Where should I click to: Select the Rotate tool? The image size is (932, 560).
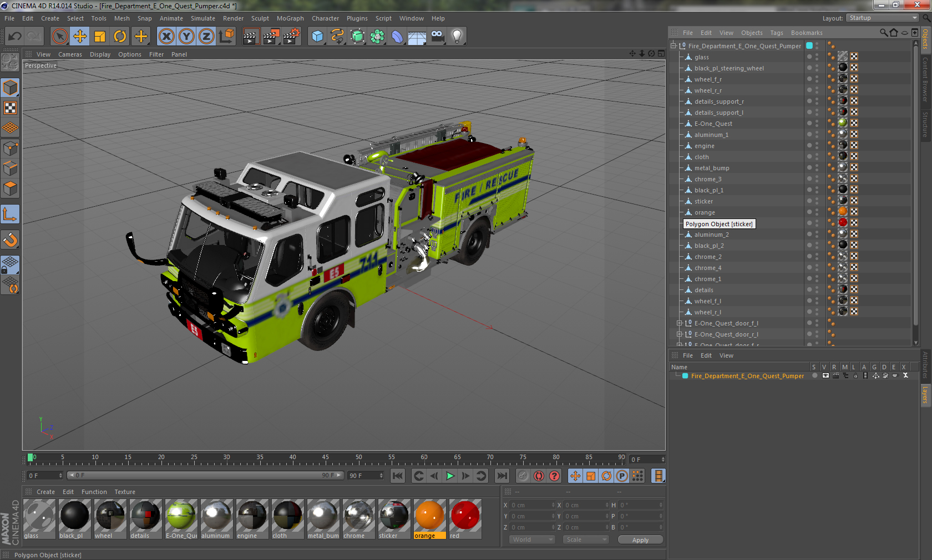coord(120,37)
